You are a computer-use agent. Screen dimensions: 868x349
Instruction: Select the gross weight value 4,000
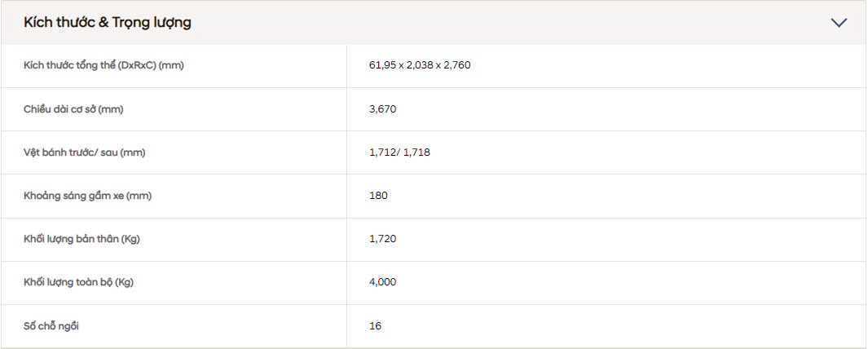382,282
